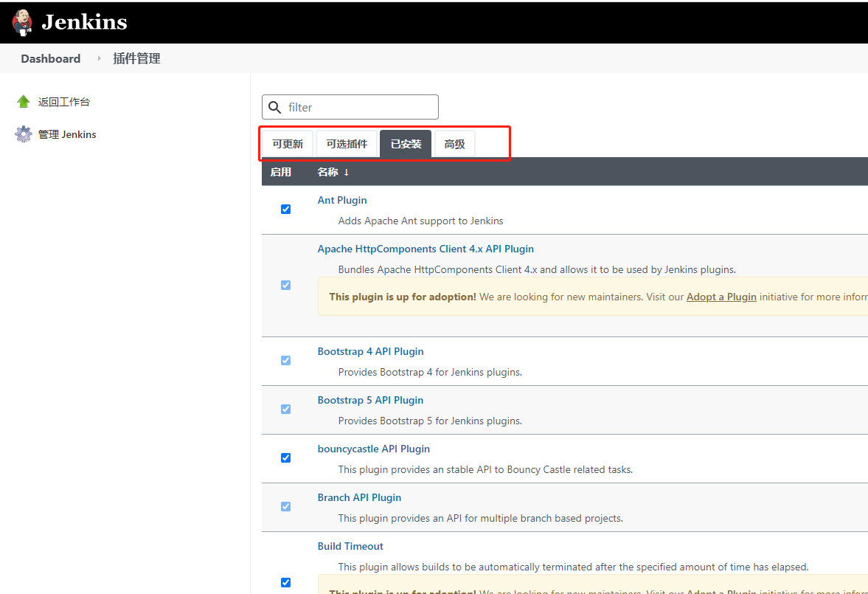868x594 pixels.
Task: Focus the filter search field
Action: 350,107
